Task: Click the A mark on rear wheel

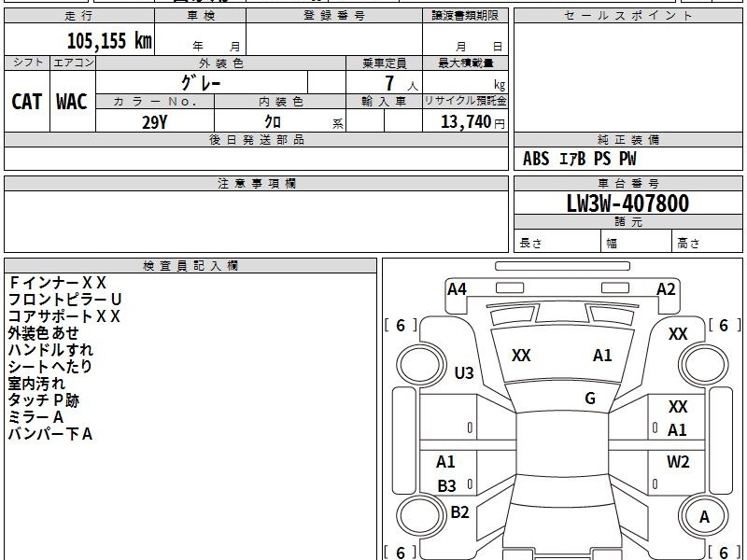Action: click(x=705, y=517)
